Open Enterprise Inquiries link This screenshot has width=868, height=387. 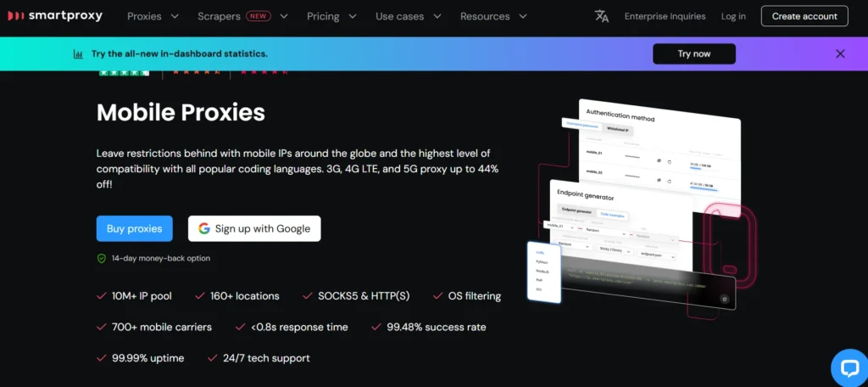click(665, 17)
